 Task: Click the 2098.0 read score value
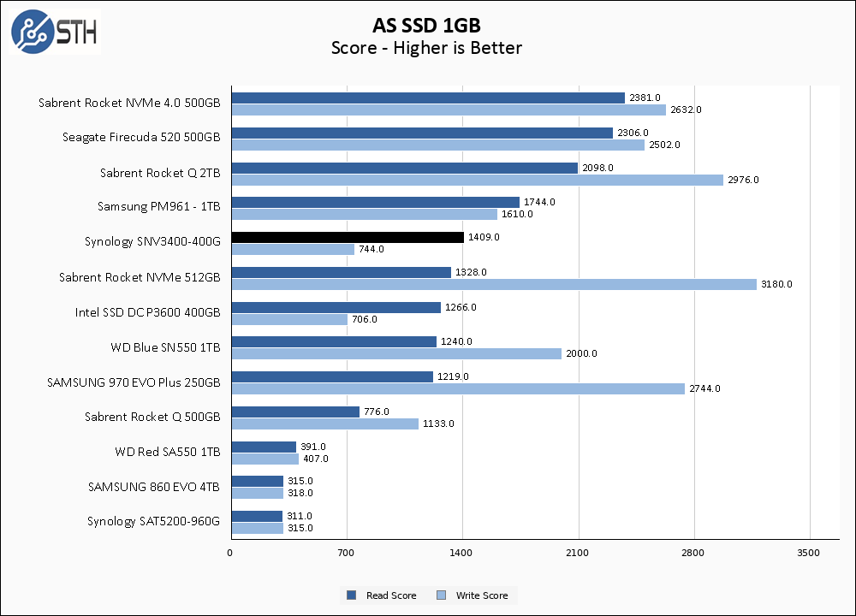pos(597,168)
